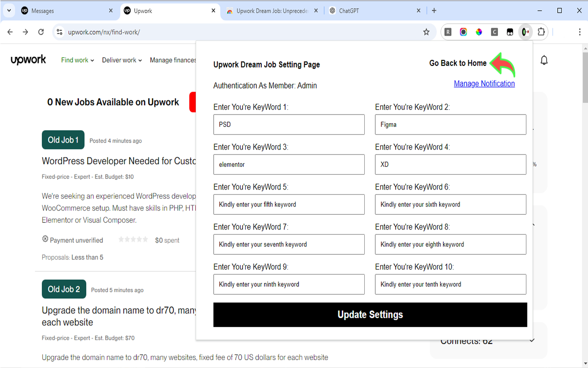The image size is (588, 368).
Task: Click Go Back to Home
Action: (x=458, y=63)
